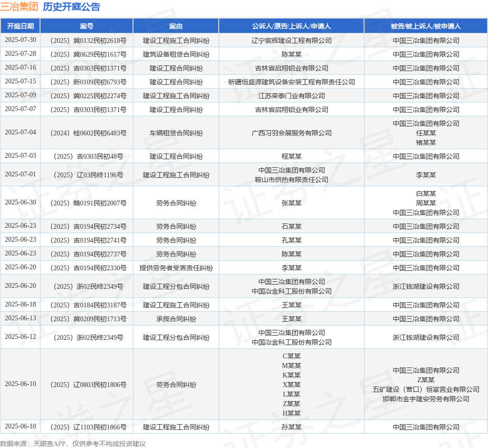This screenshot has height=448, width=488.
Task: Click date cell 2025-07-15
Action: 20,81
